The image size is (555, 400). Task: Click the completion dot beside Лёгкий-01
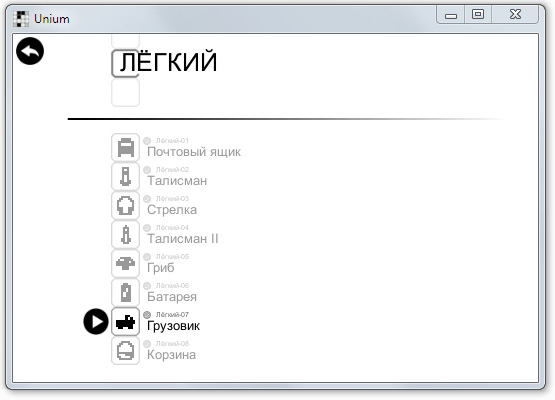click(147, 141)
